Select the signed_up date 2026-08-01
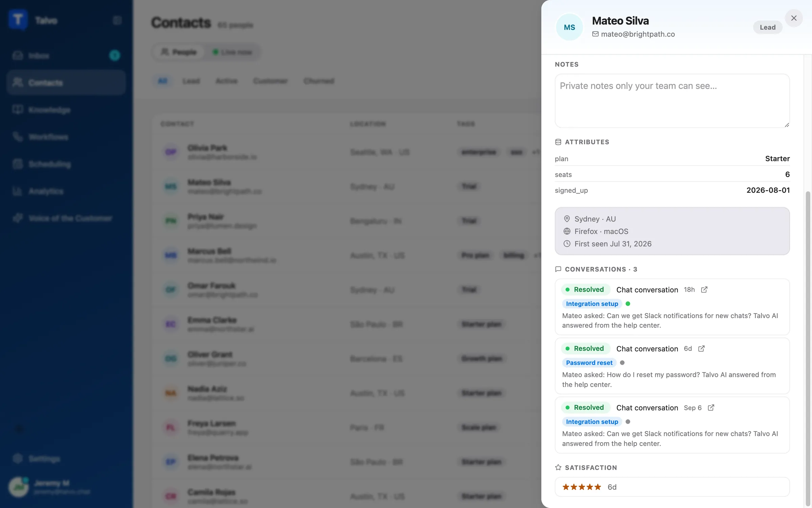 [x=768, y=190]
